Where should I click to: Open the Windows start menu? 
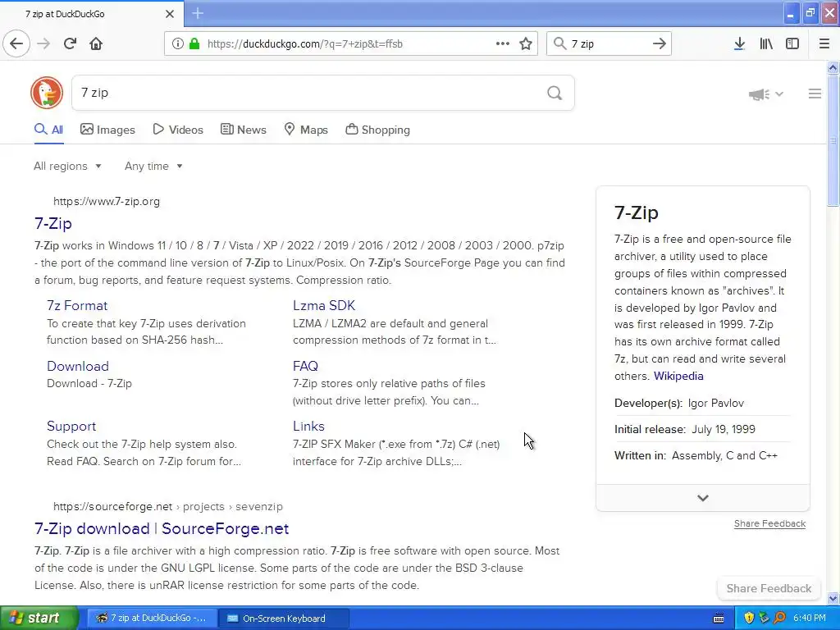tap(39, 618)
